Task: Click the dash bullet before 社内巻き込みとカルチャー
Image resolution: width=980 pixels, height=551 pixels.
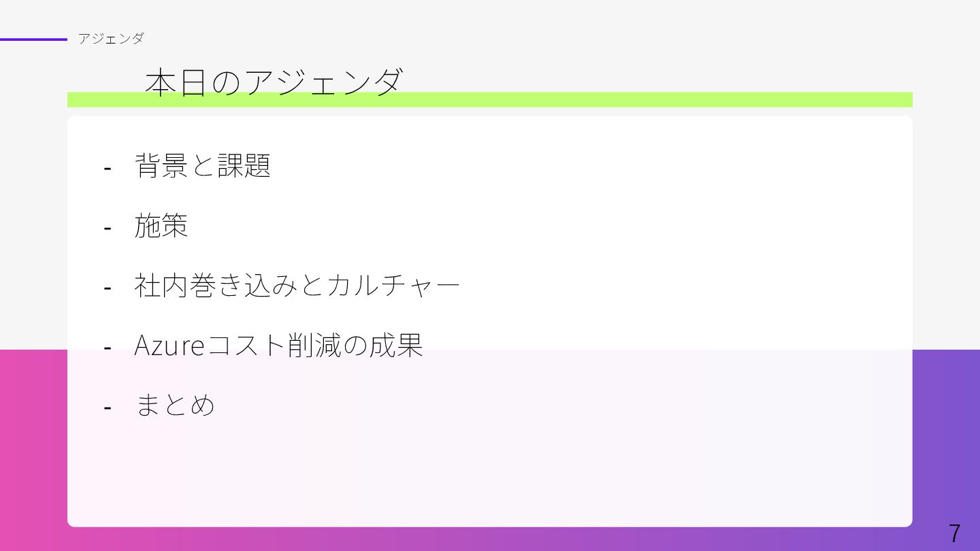Action: (108, 287)
